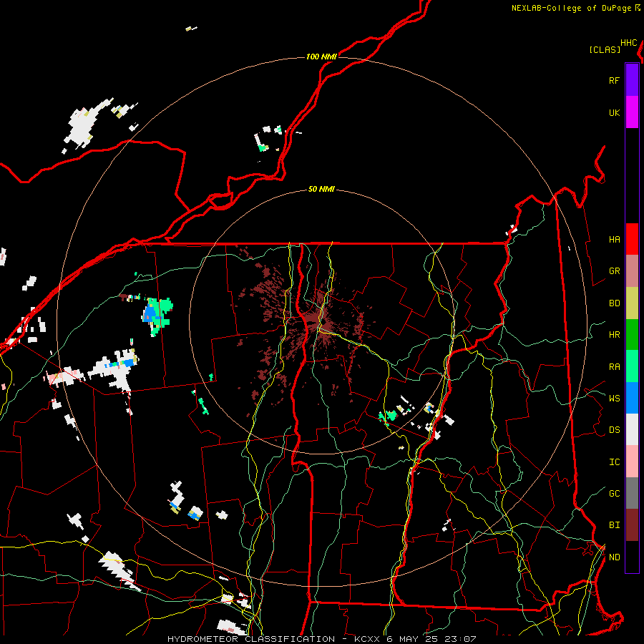Click the 'BI' legend label
Image resolution: width=644 pixels, height=644 pixels.
tap(614, 525)
